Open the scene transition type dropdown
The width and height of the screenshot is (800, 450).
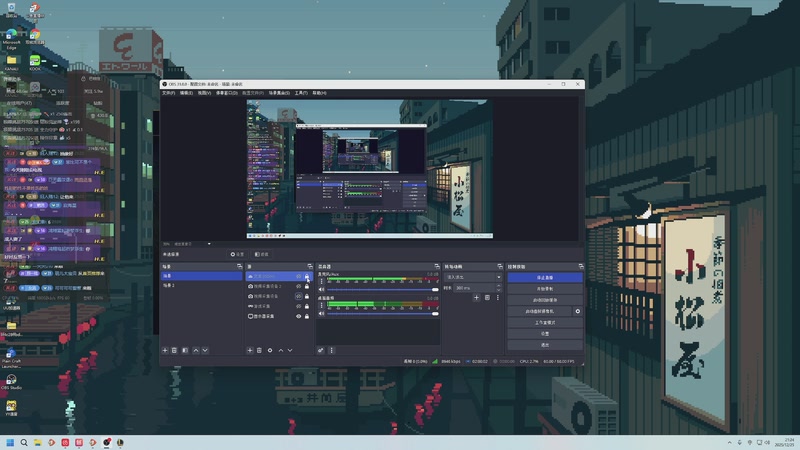point(473,277)
